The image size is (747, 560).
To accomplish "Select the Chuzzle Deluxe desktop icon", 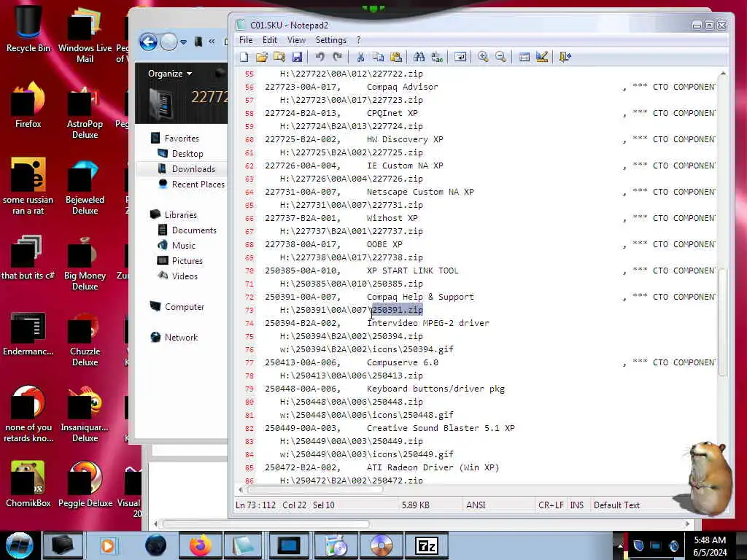I will point(85,340).
